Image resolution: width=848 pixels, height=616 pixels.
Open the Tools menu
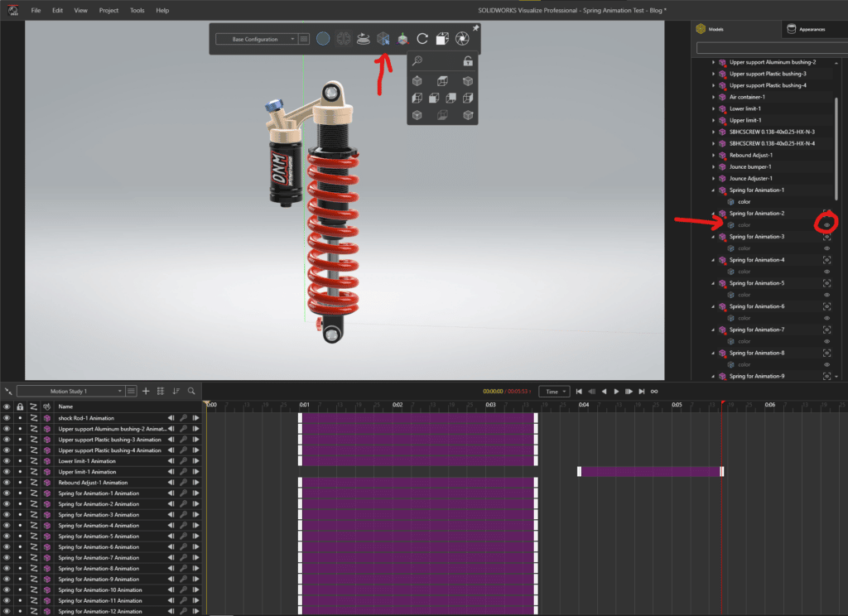(137, 10)
